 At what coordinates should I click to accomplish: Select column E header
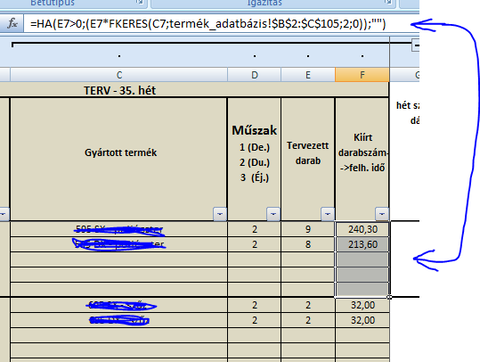pos(308,75)
